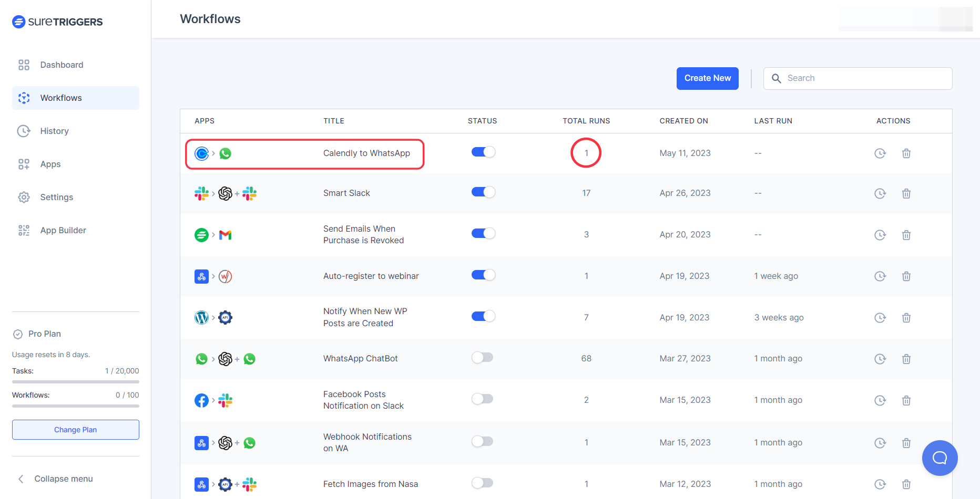Click the Change Plan button
The width and height of the screenshot is (980, 499).
tap(75, 430)
